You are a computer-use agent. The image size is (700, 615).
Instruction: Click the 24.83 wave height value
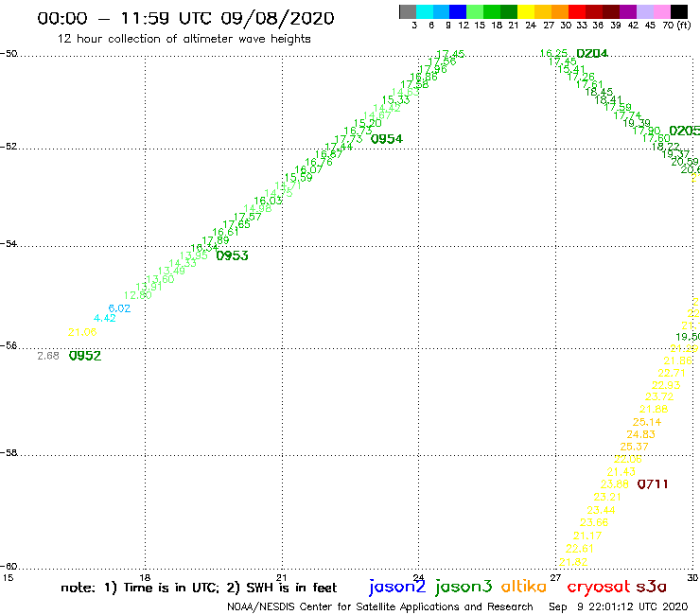[x=640, y=434]
